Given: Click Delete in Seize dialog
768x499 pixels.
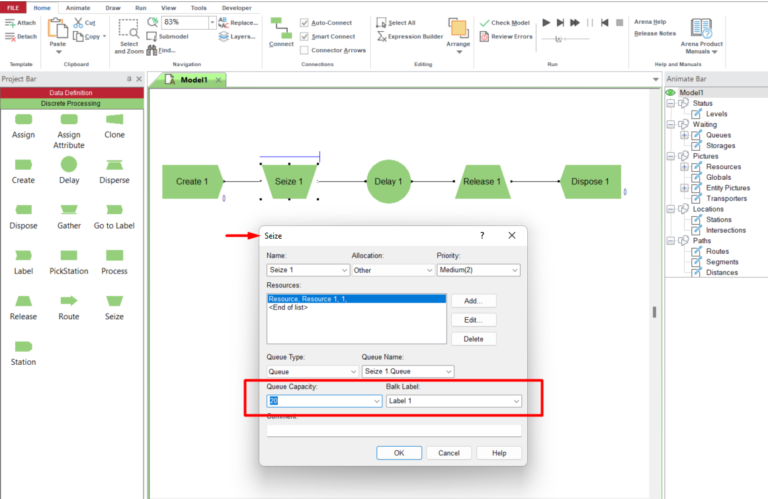Looking at the screenshot, I should tap(473, 339).
